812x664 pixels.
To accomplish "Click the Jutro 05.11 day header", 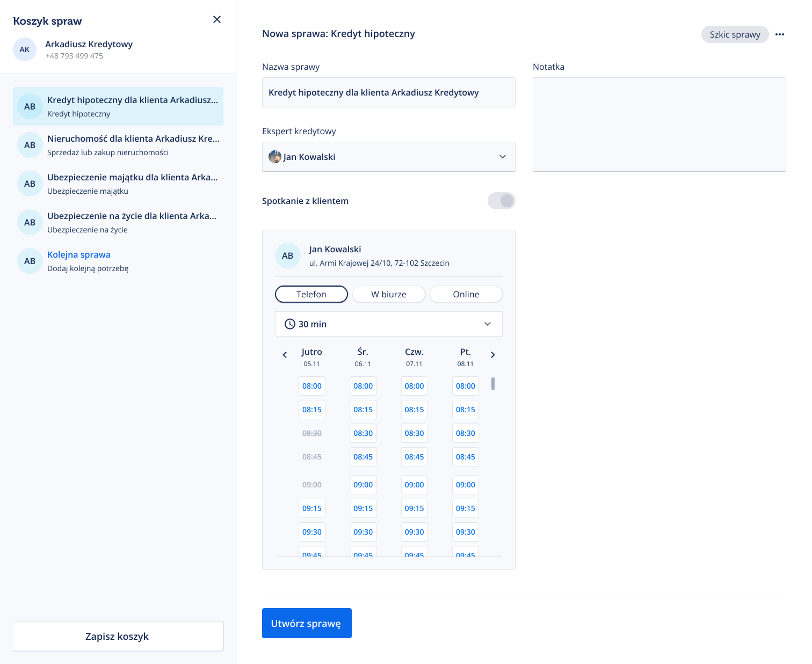I will [312, 357].
